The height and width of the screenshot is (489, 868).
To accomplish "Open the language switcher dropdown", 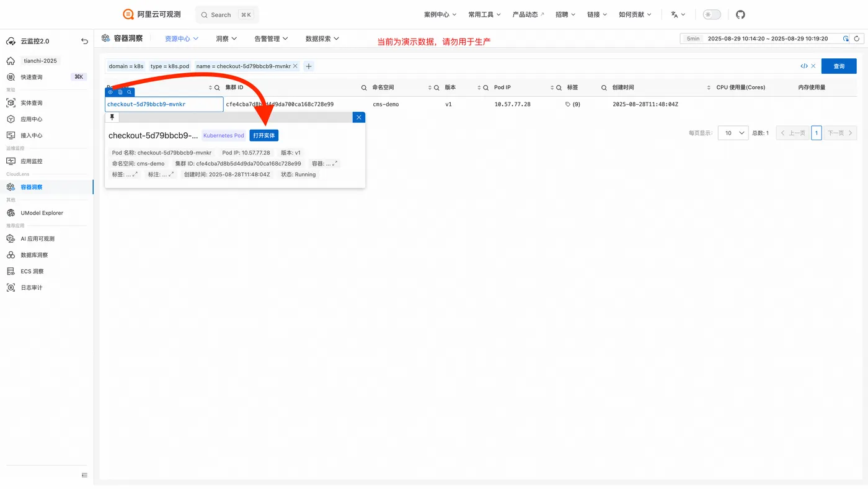I will click(678, 15).
